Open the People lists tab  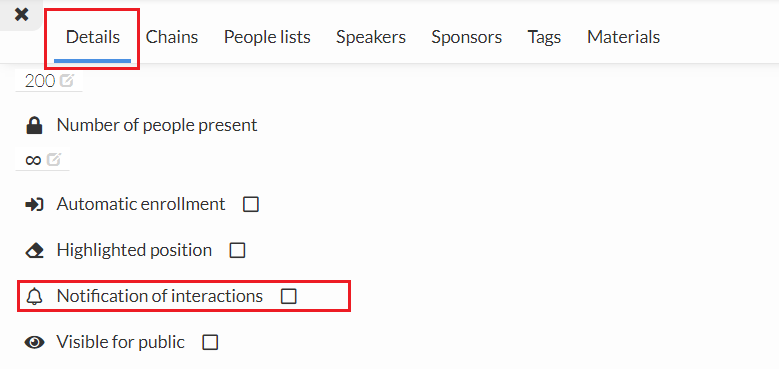click(267, 37)
